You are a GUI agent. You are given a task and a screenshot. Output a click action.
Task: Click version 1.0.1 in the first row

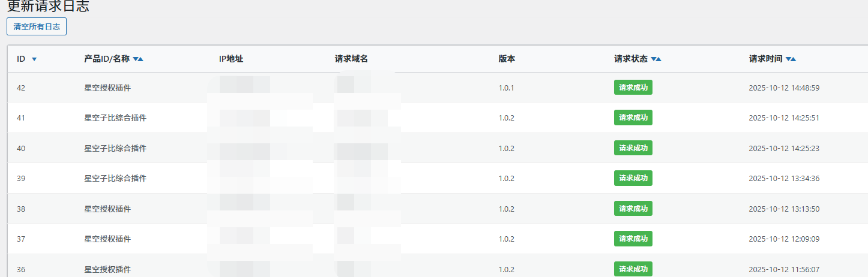(506, 88)
